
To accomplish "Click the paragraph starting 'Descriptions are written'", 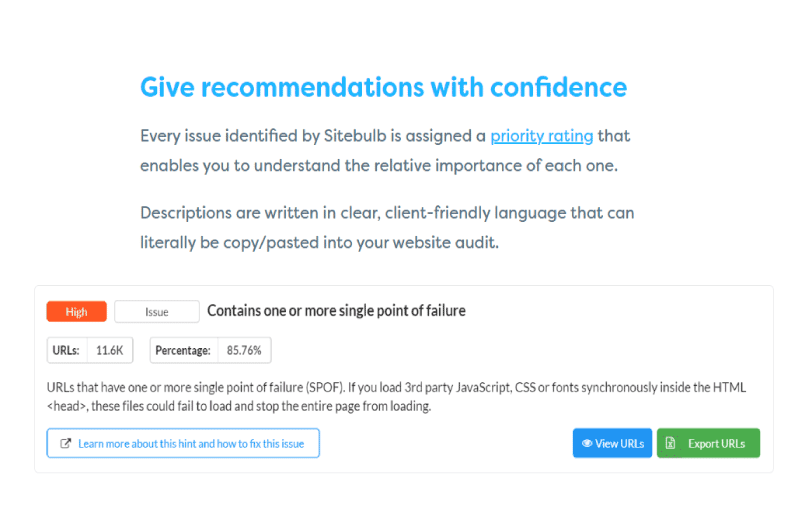I will (387, 228).
